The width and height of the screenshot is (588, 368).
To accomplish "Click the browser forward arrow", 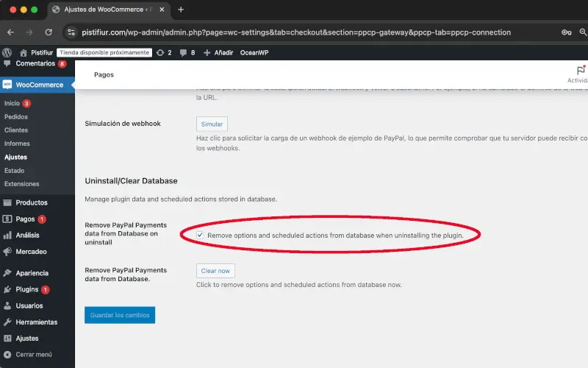I will point(29,32).
